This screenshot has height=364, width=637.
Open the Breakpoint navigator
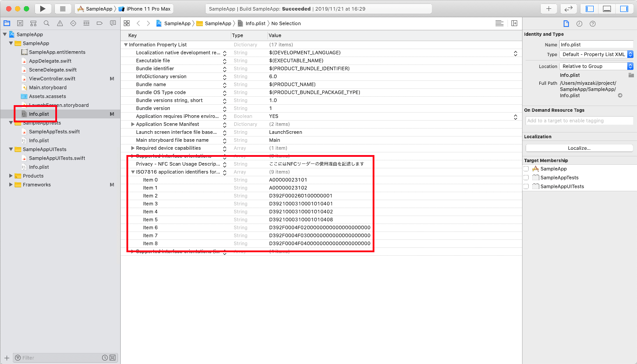[99, 23]
